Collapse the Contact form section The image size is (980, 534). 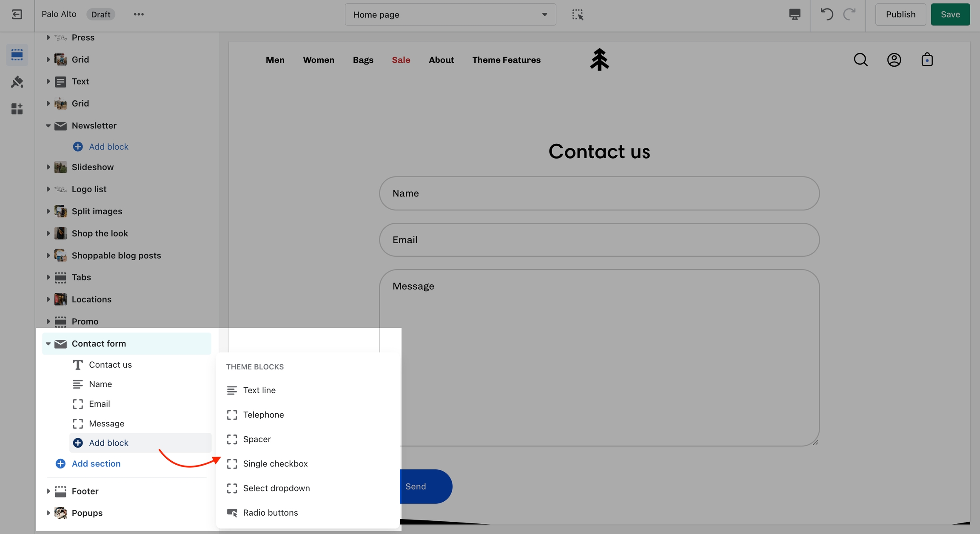coord(48,344)
